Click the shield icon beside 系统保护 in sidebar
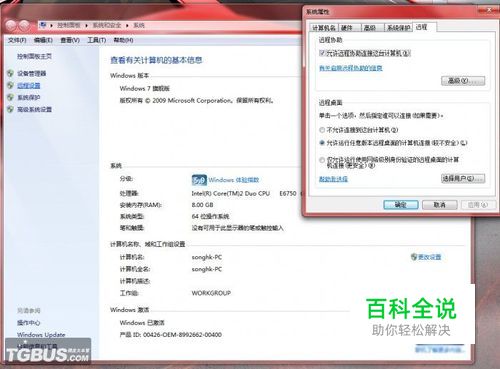 point(11,97)
